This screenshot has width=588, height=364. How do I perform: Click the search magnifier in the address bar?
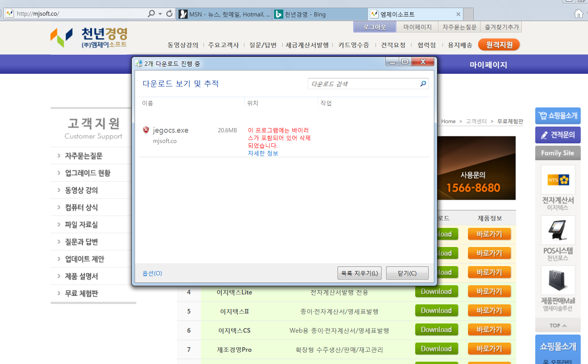coord(151,14)
